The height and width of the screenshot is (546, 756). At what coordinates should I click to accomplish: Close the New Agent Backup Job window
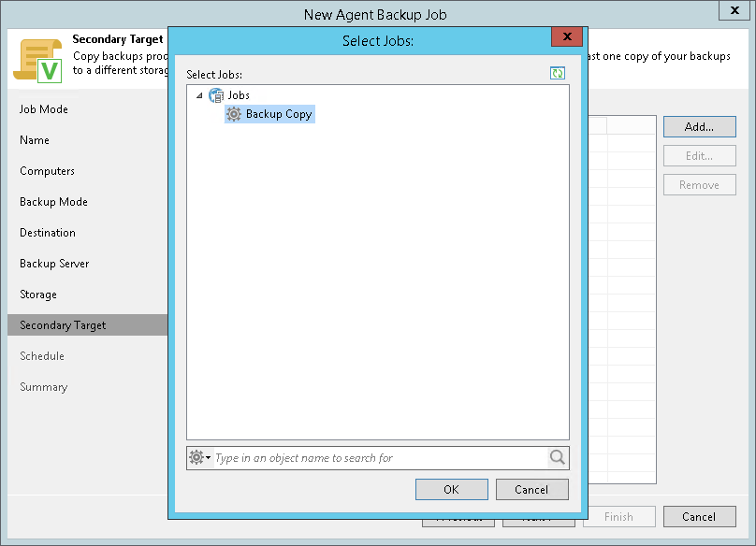[734, 10]
